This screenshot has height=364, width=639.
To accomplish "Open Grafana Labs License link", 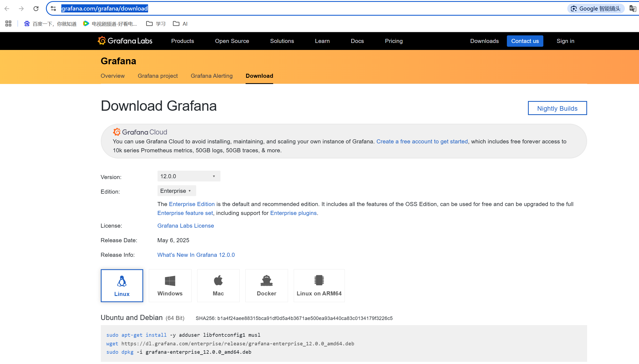I will tap(186, 226).
